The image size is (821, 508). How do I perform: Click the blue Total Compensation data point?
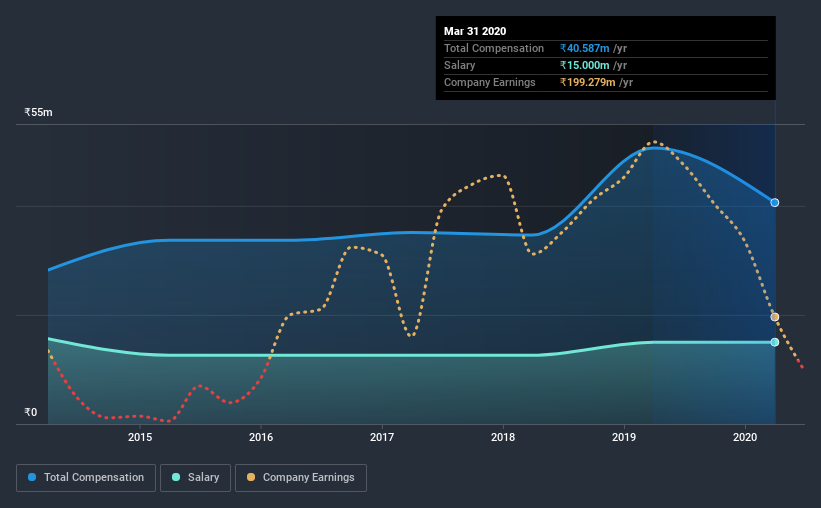point(774,203)
